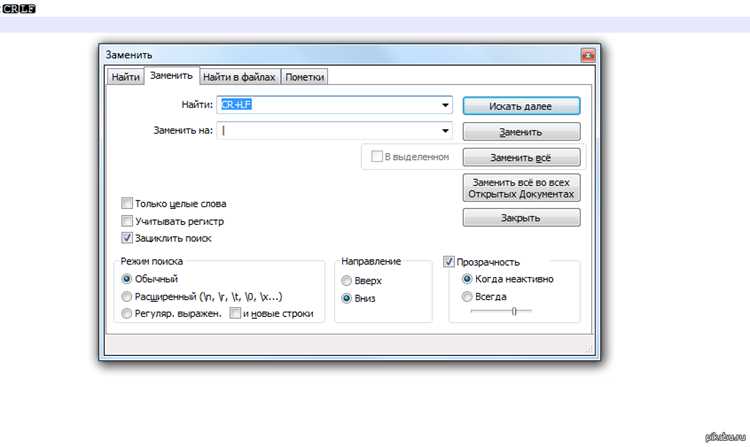This screenshot has height=447, width=750.
Task: Open the Пометки tab
Action: [305, 76]
